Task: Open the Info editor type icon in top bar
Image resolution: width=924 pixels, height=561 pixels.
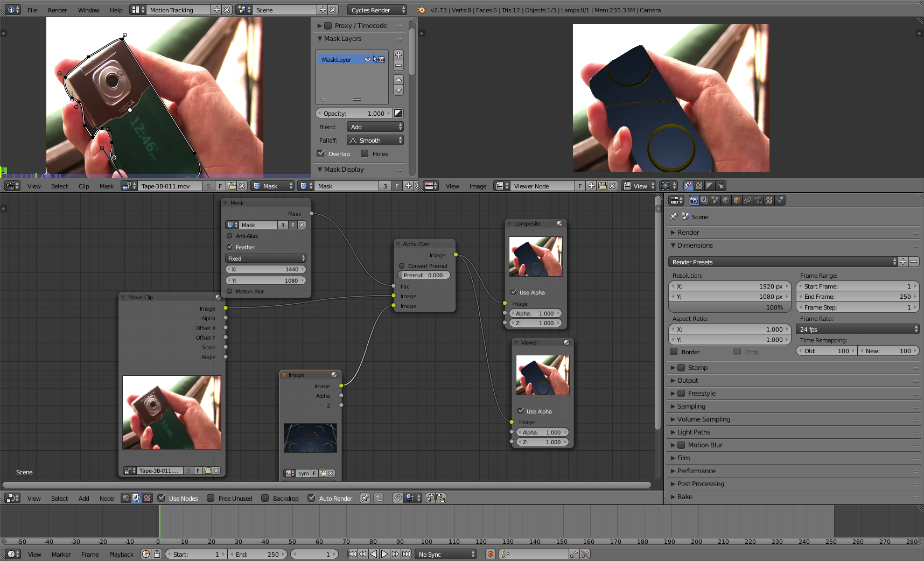Action: point(12,10)
